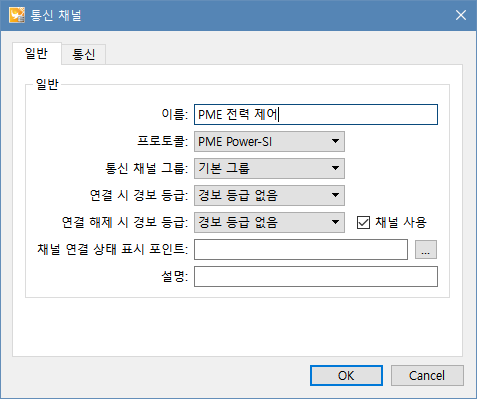Image resolution: width=477 pixels, height=399 pixels.
Task: Click the communication channel app icon in title bar
Action: point(17,15)
